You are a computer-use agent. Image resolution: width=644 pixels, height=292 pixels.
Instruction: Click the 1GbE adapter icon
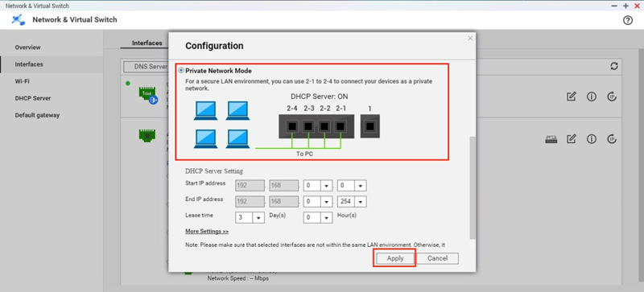148,94
